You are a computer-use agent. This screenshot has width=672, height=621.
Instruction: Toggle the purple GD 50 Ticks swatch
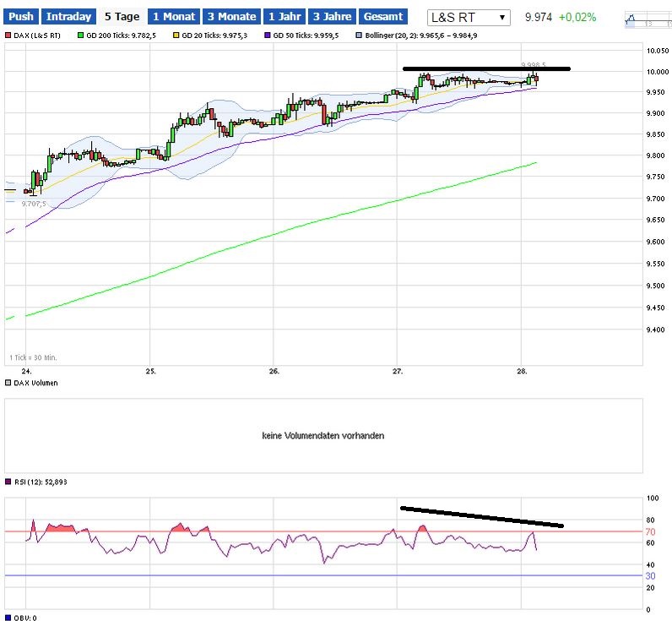[267, 35]
